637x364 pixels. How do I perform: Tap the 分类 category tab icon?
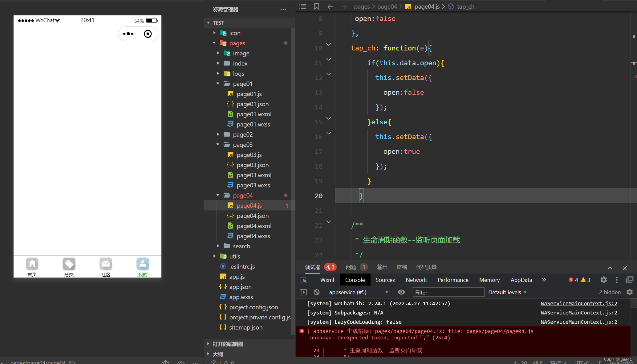(69, 264)
